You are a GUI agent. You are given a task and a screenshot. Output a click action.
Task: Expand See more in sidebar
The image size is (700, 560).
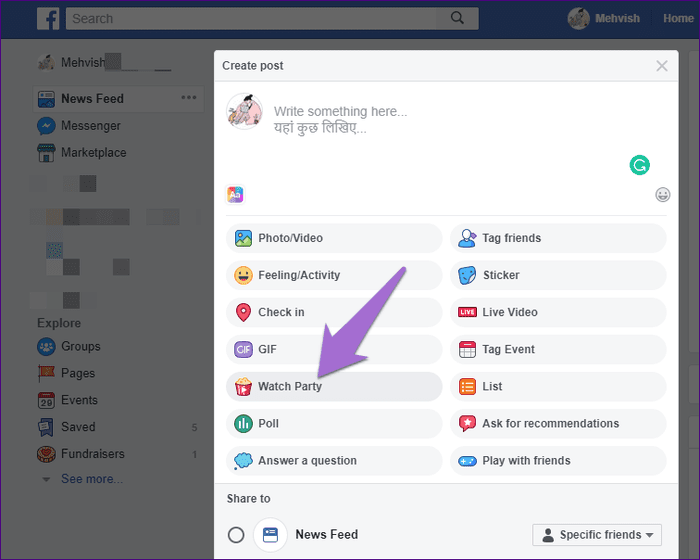pyautogui.click(x=92, y=479)
